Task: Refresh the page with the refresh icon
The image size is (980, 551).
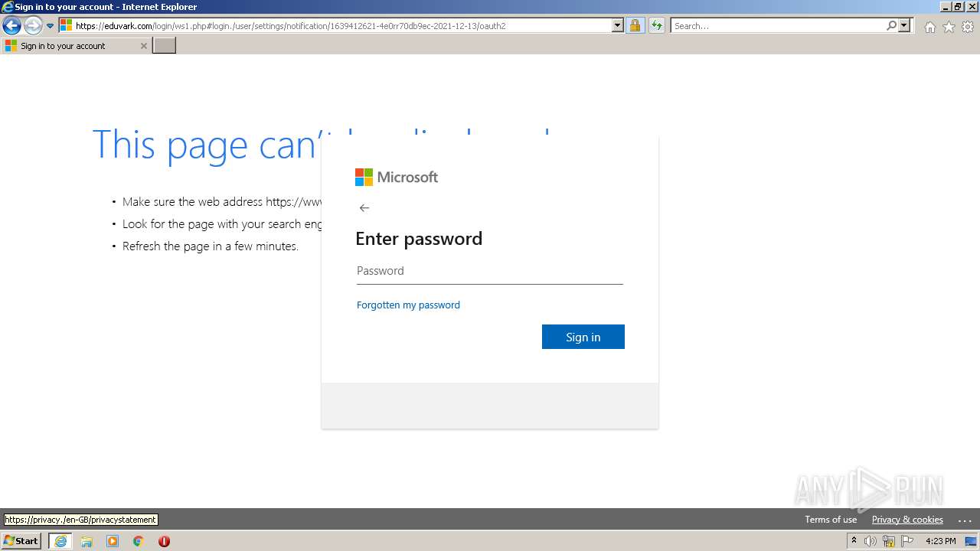Action: pos(657,26)
